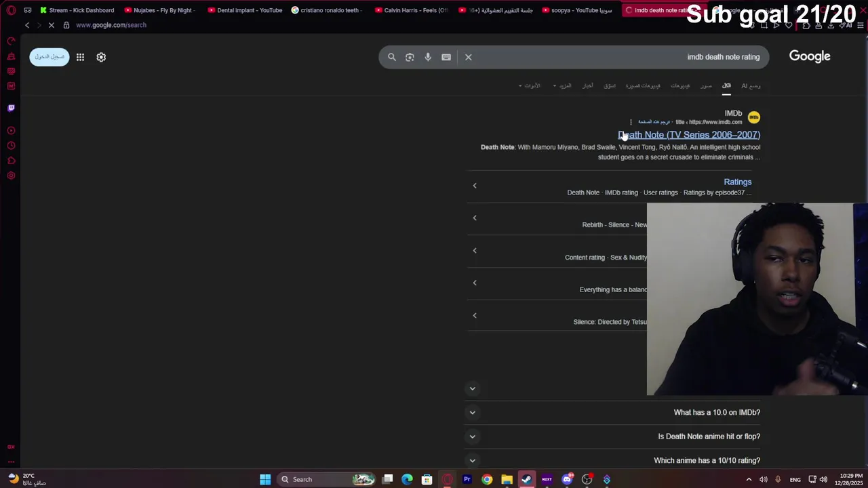This screenshot has width=868, height=488.
Task: Open the Player icon in sidebar
Action: pos(11,131)
